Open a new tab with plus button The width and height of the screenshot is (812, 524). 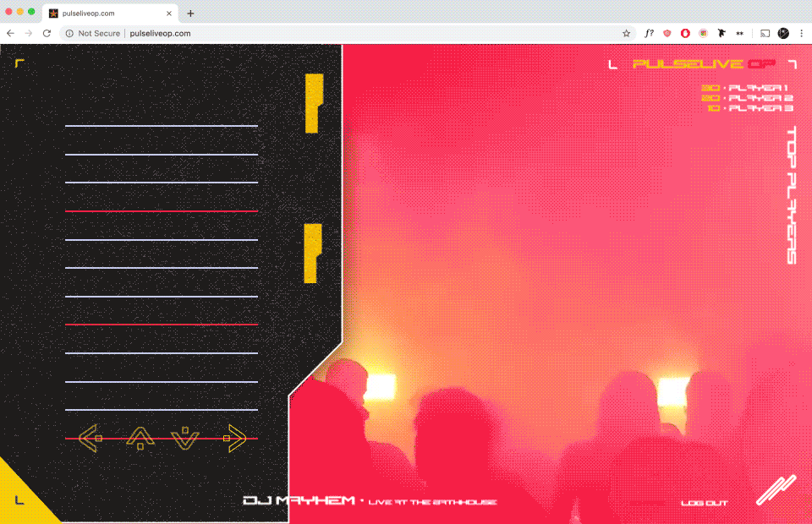click(190, 14)
